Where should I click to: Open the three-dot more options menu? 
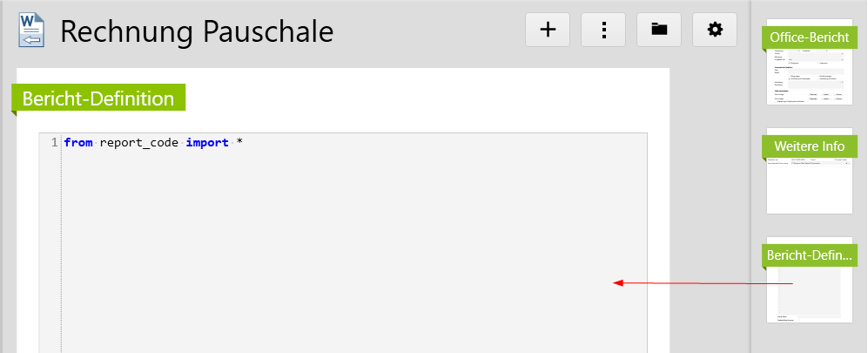pos(604,30)
